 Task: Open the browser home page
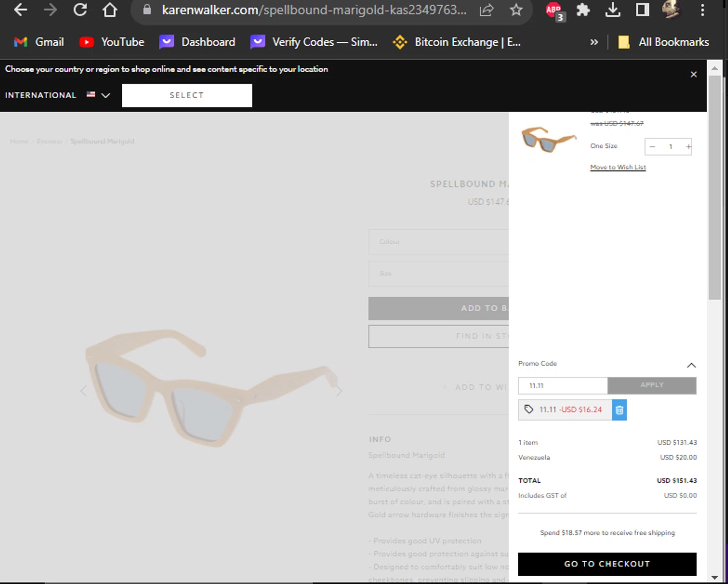click(110, 10)
